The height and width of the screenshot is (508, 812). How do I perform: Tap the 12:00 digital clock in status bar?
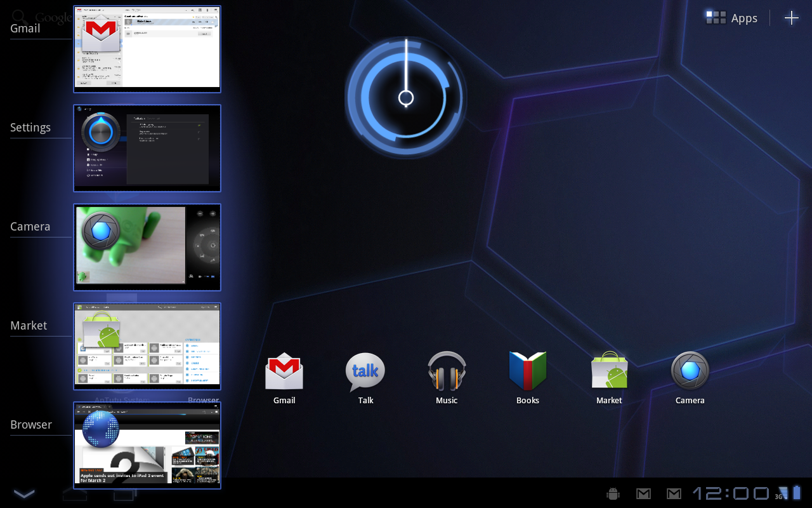pyautogui.click(x=731, y=493)
